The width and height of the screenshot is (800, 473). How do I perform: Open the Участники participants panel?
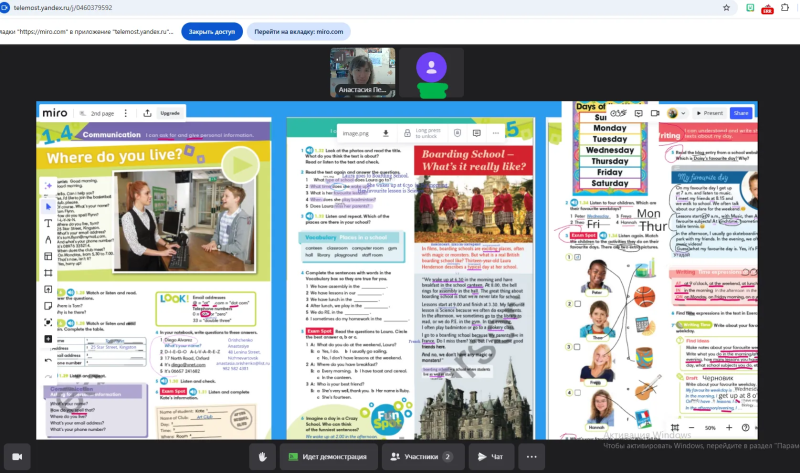[423, 457]
